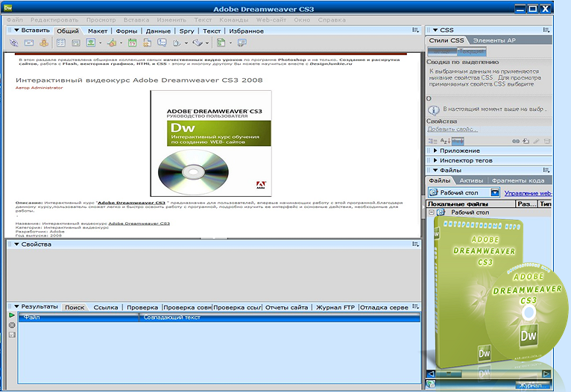This screenshot has height=392, width=571.
Task: Collapse the Результаты panel
Action: tap(16, 306)
